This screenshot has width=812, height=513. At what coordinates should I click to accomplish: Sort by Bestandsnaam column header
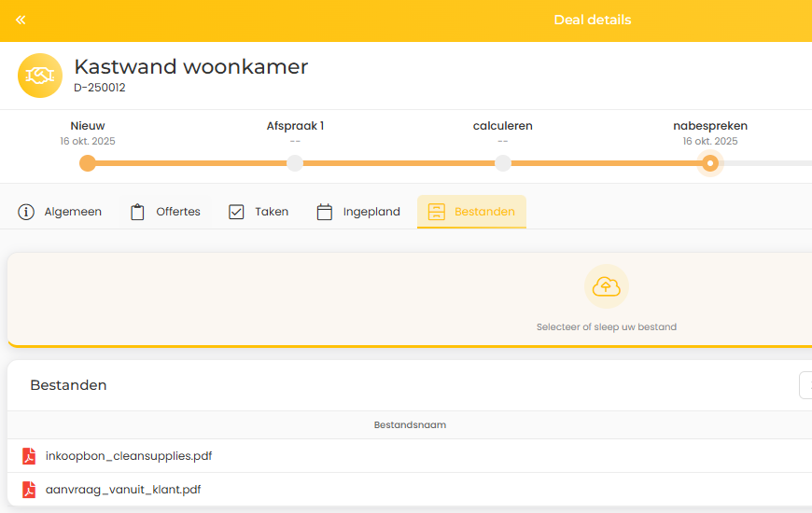[410, 424]
